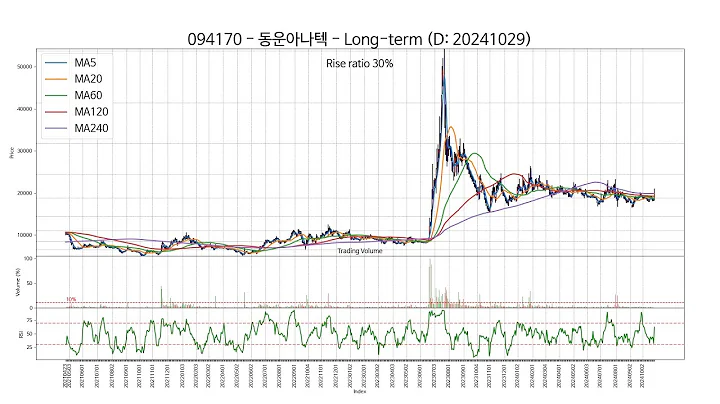Click the 40000 price axis tick
Viewport: 720px width, 404px height.
pos(25,109)
